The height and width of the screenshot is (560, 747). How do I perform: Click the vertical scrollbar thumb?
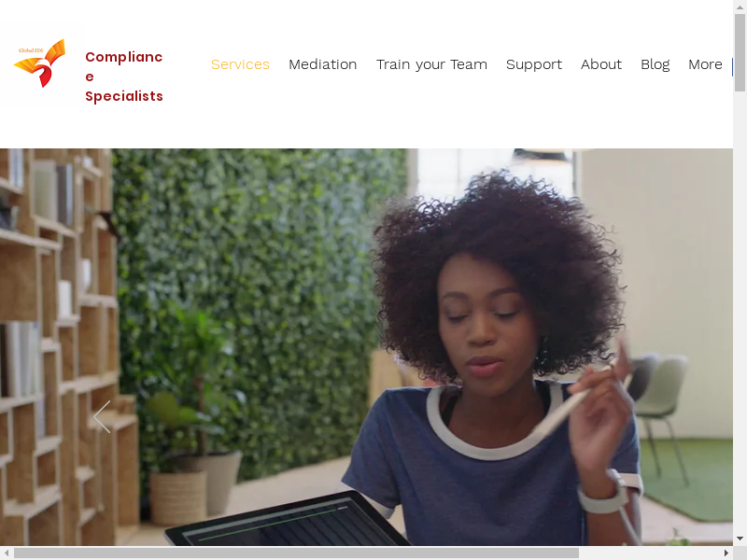pos(740,52)
